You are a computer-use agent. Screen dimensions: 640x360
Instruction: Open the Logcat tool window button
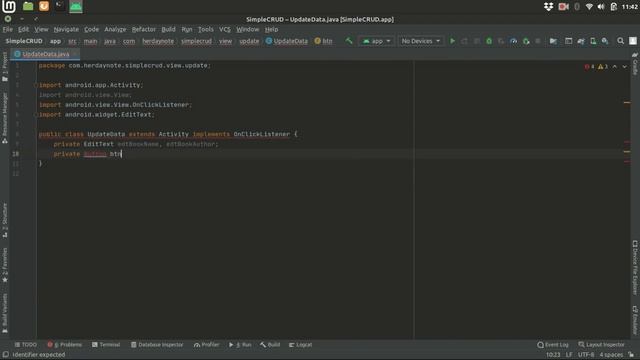click(x=300, y=345)
